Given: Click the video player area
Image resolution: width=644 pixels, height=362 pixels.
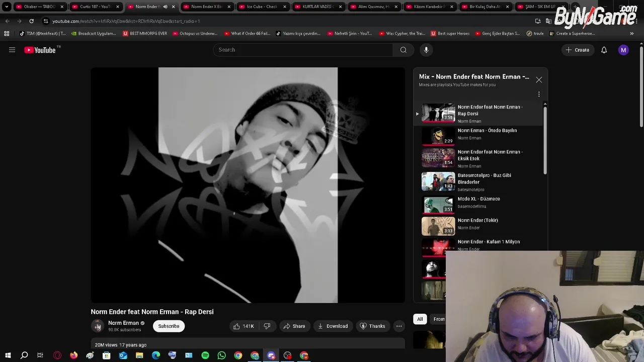Looking at the screenshot, I should point(248,185).
